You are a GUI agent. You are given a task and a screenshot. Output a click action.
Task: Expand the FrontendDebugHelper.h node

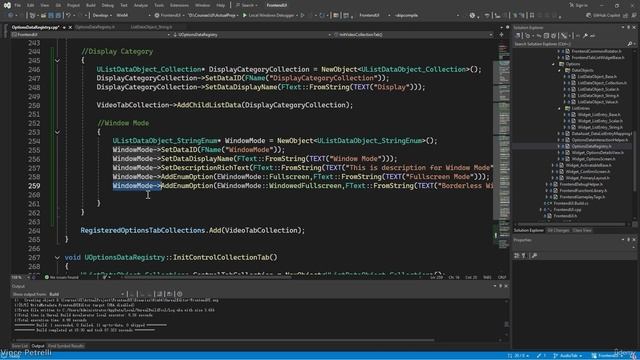click(547, 184)
